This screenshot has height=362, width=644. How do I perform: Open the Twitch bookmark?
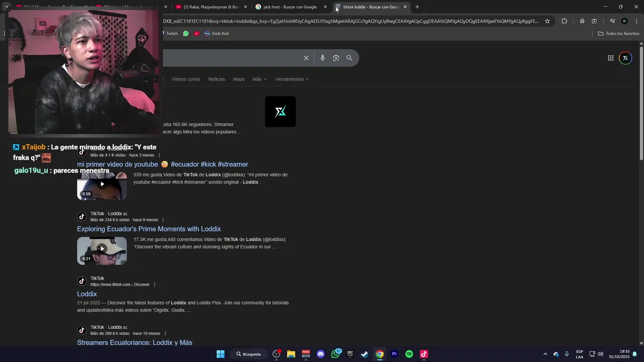(171, 33)
